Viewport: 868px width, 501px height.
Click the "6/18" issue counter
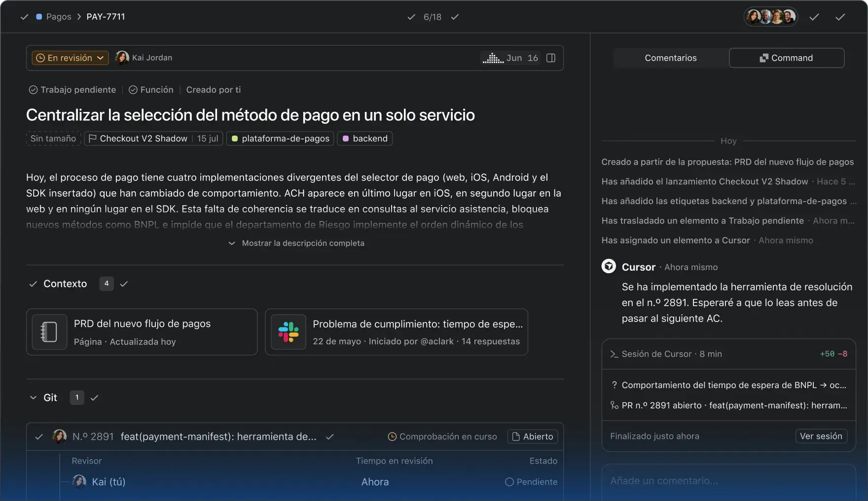click(433, 17)
